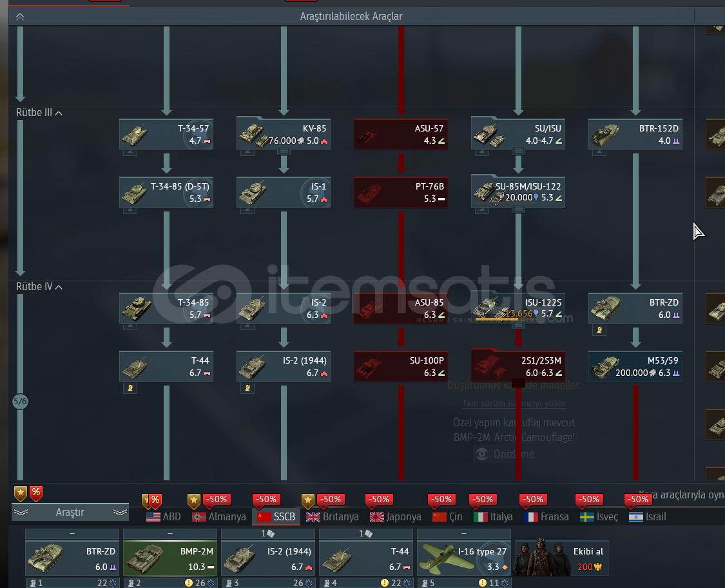
Task: Click Ekibi al to recruit a crew
Action: (x=562, y=558)
